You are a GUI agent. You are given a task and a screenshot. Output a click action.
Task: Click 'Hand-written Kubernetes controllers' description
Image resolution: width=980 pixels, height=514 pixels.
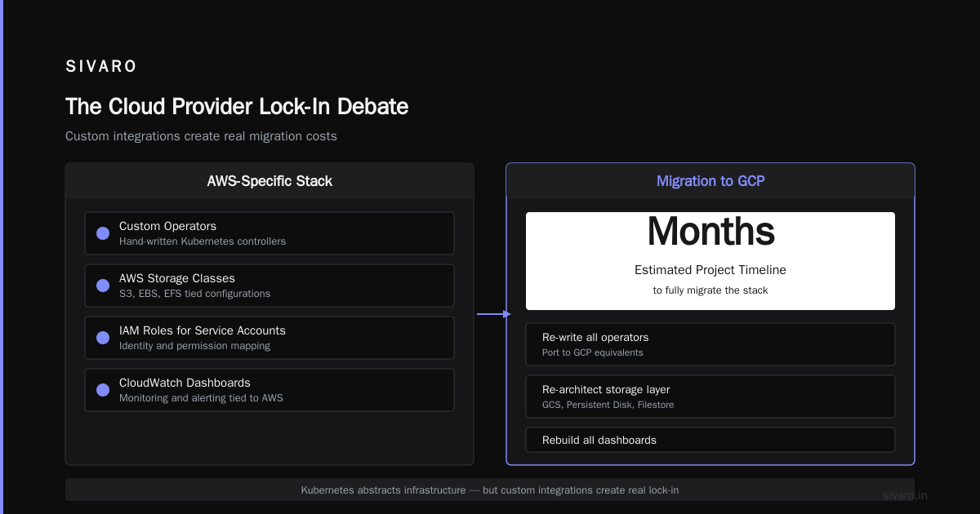pos(203,241)
